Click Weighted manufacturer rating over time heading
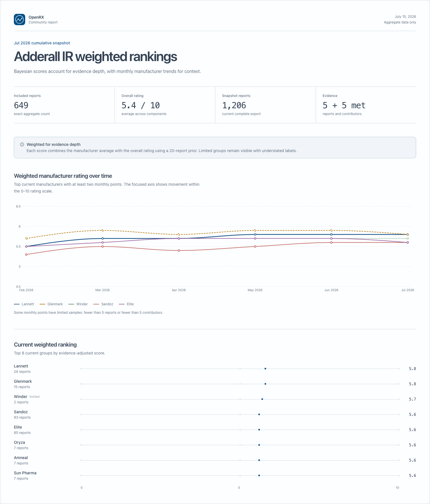This screenshot has height=504, width=430. (63, 176)
